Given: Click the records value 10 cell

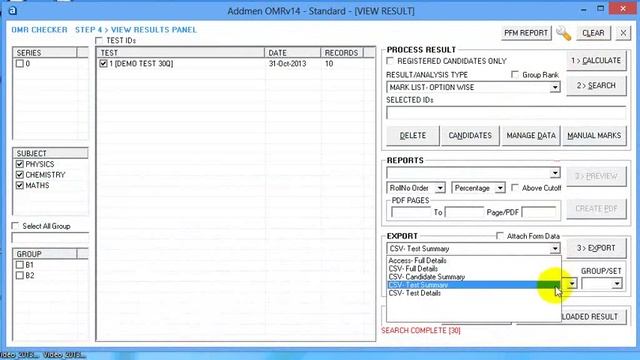Looking at the screenshot, I should click(x=329, y=64).
